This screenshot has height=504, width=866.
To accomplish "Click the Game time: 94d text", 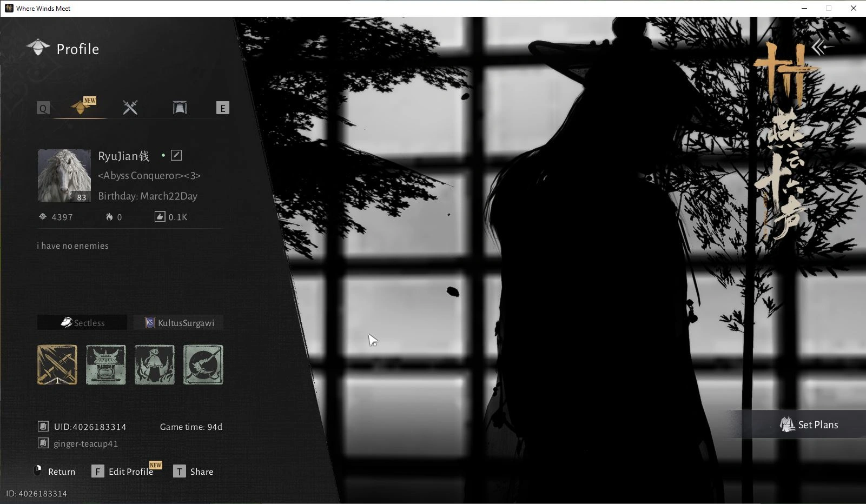I will click(191, 427).
